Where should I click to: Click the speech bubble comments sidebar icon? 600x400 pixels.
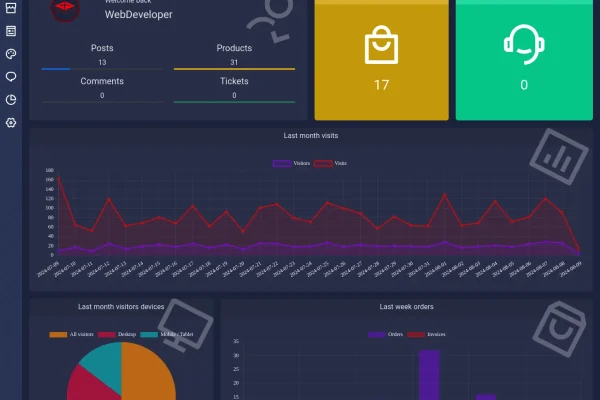coord(11,77)
